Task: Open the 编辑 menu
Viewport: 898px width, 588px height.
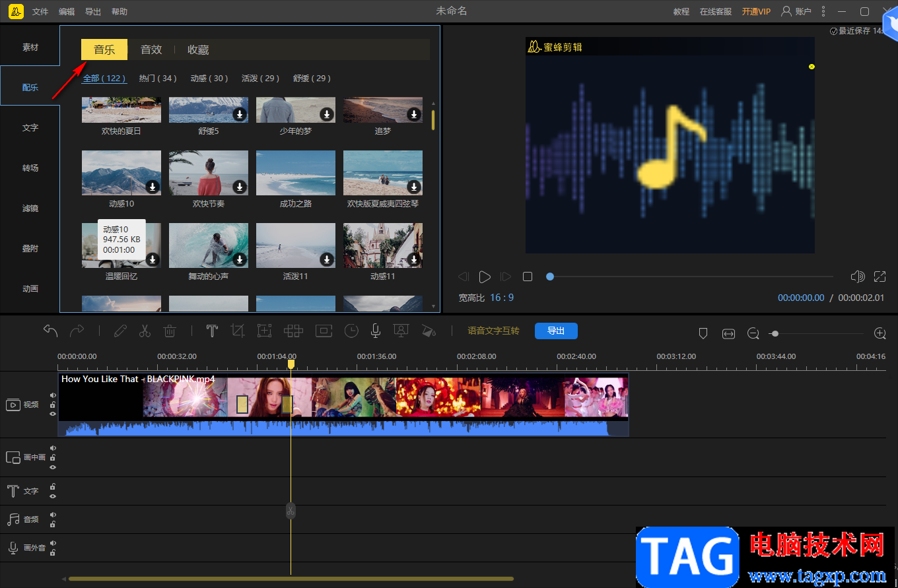Action: coord(67,12)
